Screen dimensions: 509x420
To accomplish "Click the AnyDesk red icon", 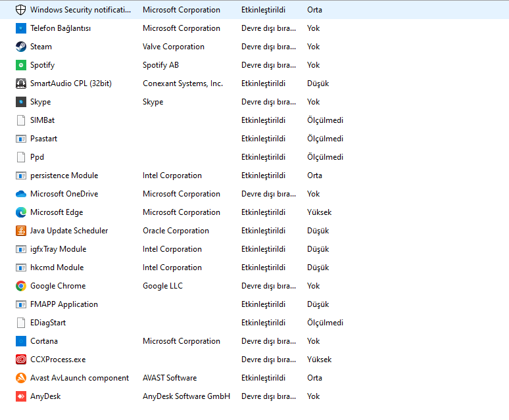I will click(21, 396).
